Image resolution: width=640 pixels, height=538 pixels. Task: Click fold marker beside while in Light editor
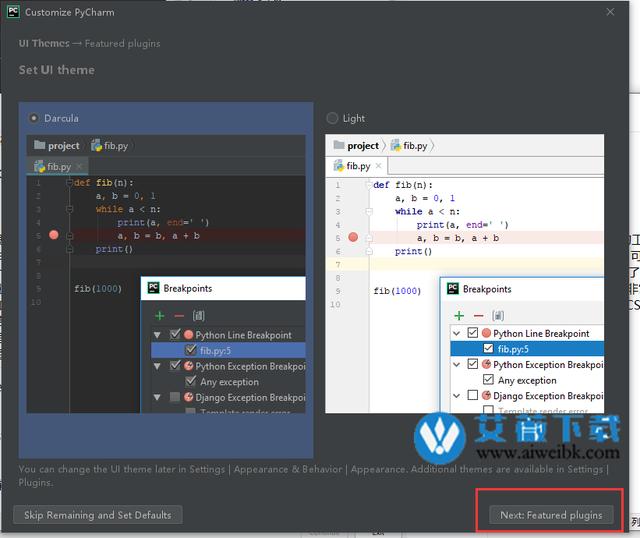369,211
